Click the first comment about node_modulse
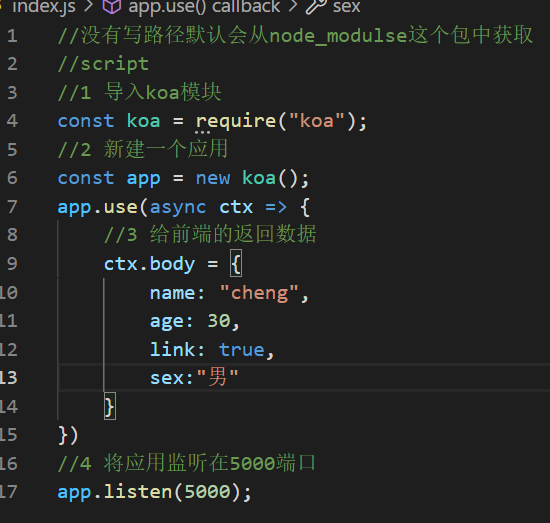The height and width of the screenshot is (523, 550). pos(295,35)
